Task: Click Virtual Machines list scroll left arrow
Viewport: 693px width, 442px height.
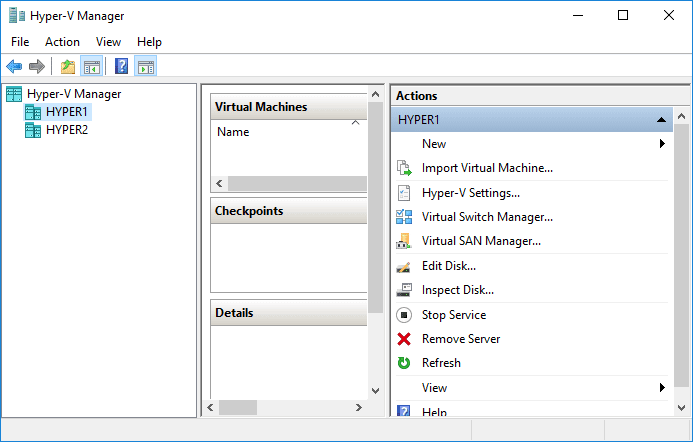Action: 219,183
